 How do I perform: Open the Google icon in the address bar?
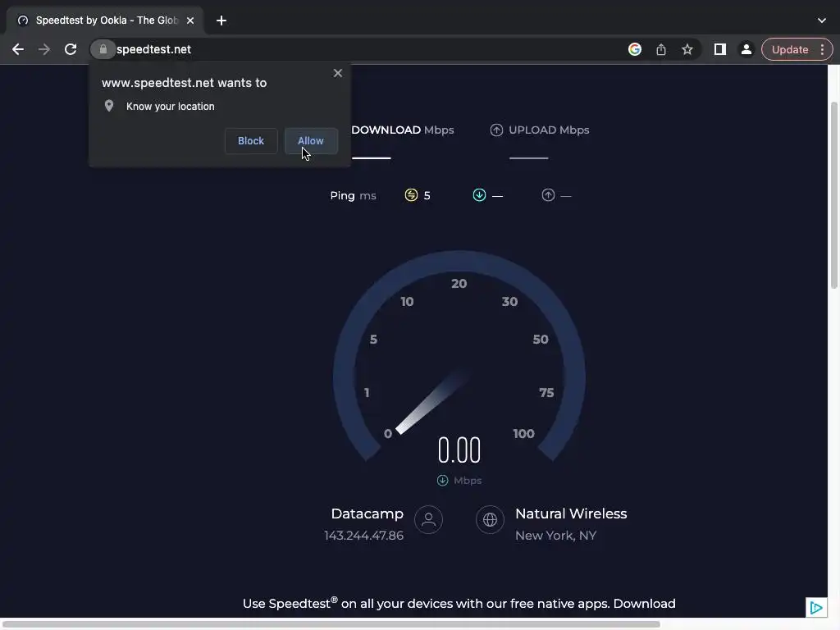pos(635,49)
